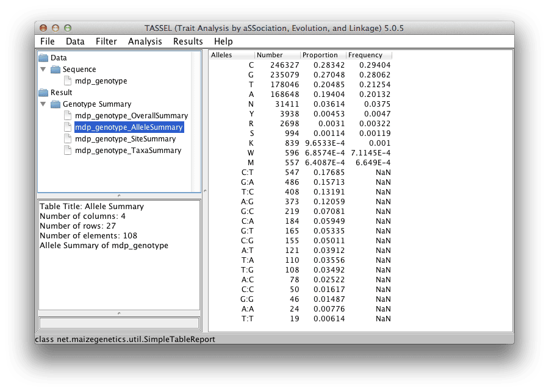Viewport: 549px width, 392px height.
Task: Click the status bar SimpleTableReport text
Action: (x=125, y=340)
